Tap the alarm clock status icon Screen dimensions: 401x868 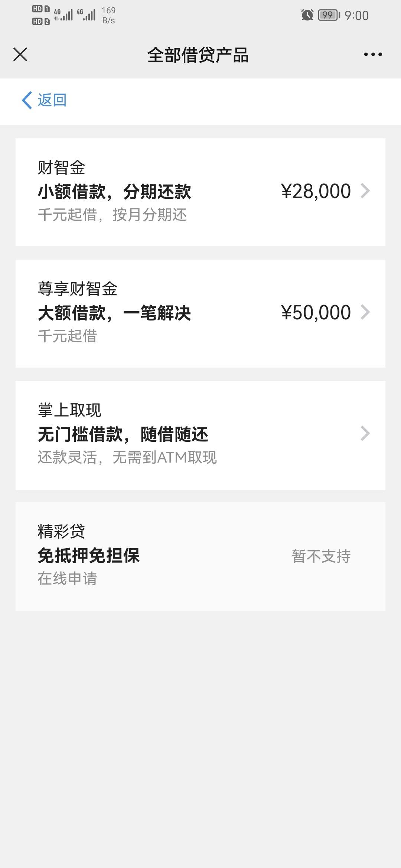(307, 15)
